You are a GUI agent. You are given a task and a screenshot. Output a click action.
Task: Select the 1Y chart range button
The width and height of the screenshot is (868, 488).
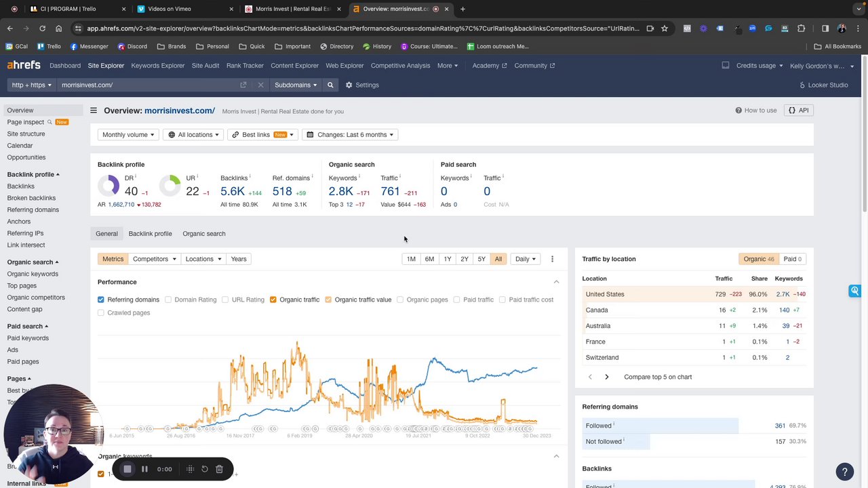448,259
